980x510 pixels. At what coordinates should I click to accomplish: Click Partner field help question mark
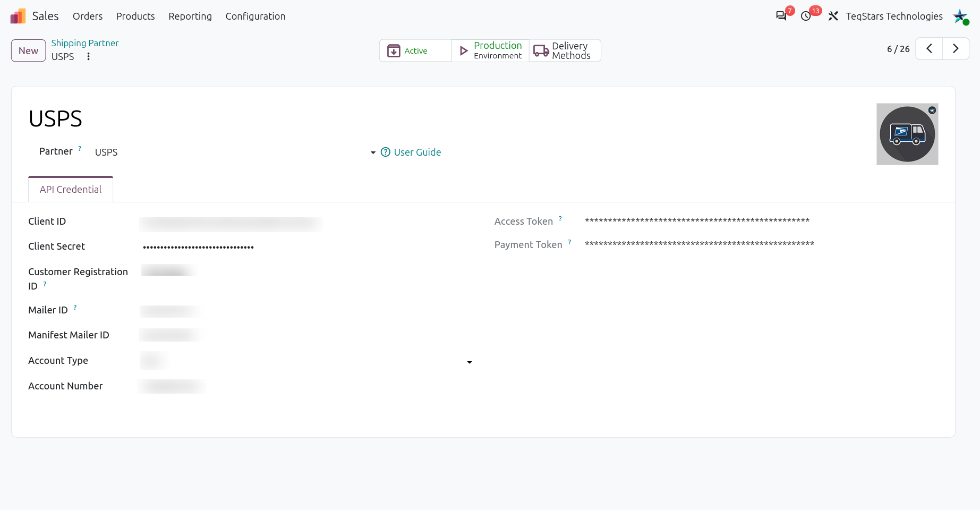pyautogui.click(x=80, y=149)
